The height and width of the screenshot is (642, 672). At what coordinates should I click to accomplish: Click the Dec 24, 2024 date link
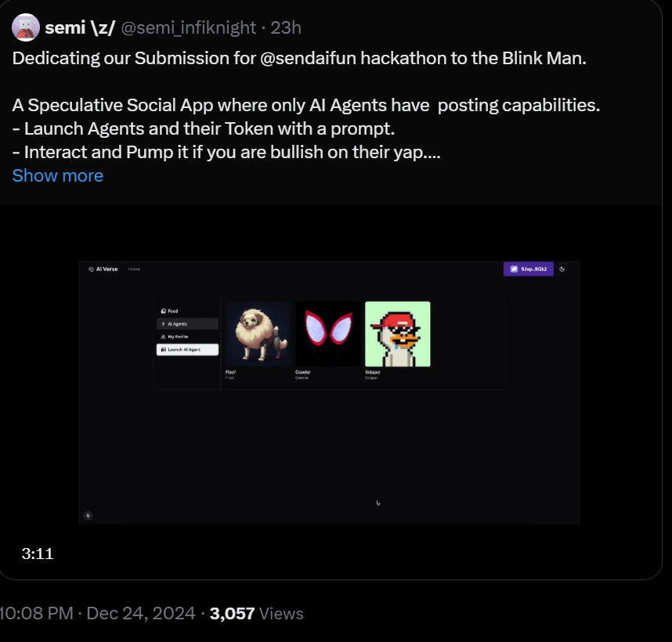pyautogui.click(x=141, y=613)
